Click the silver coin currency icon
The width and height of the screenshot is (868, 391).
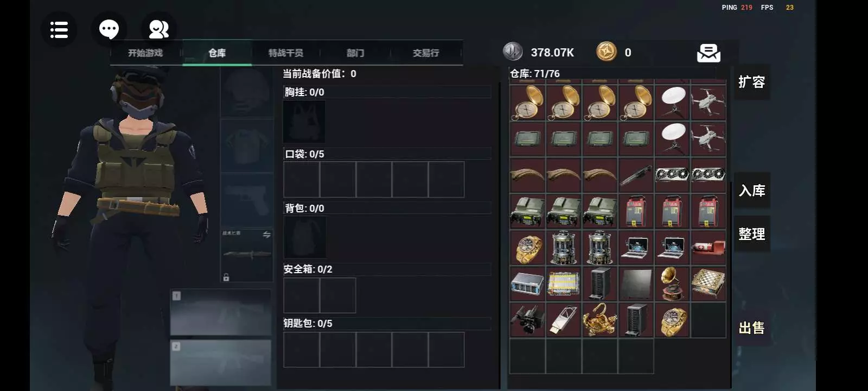(513, 52)
